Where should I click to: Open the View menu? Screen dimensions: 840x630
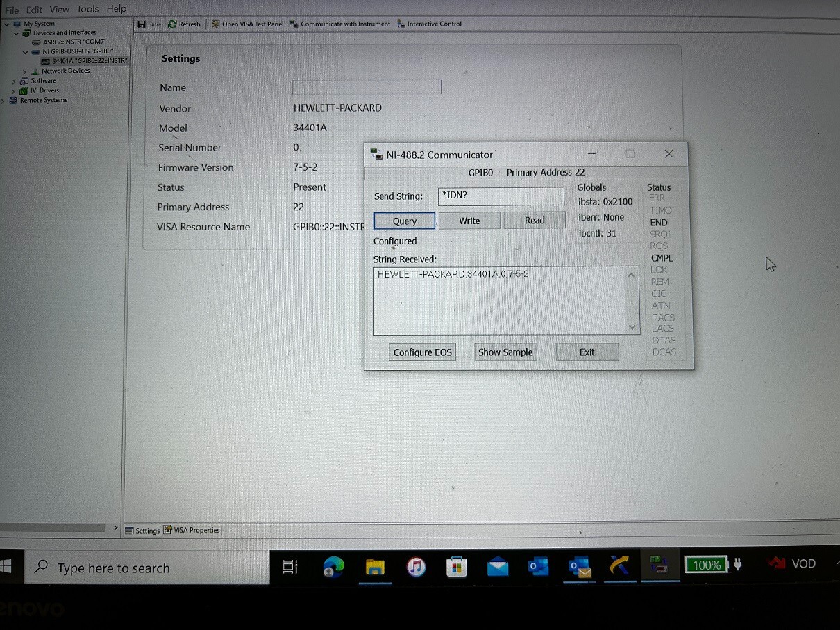(59, 10)
